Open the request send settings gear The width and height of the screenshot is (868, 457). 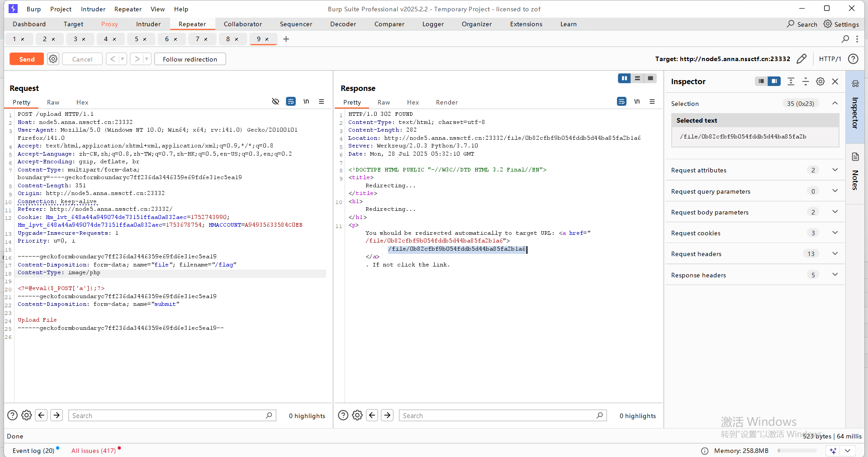pos(53,59)
